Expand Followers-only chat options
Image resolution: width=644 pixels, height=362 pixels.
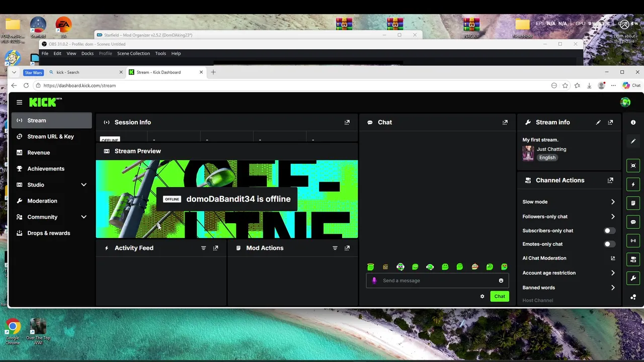[x=613, y=217]
